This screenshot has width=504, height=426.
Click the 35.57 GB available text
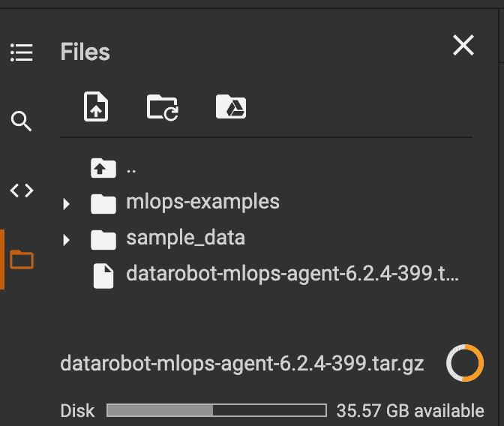410,411
